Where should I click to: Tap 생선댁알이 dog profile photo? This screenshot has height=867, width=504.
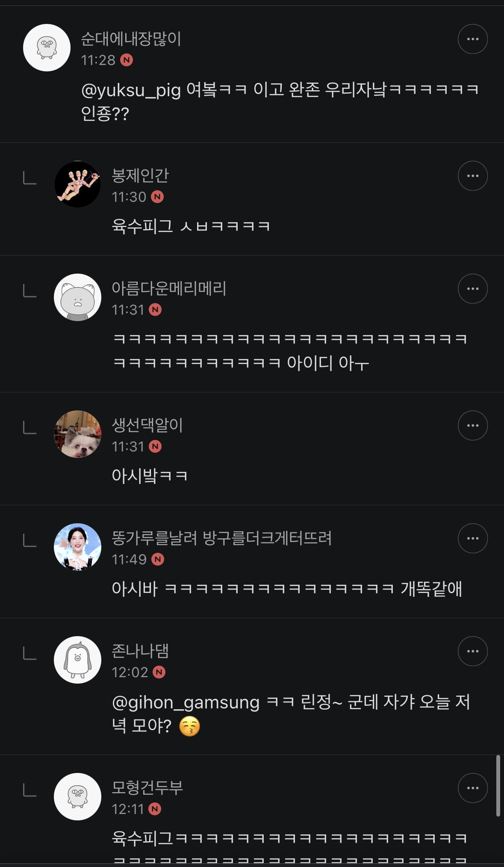[77, 434]
